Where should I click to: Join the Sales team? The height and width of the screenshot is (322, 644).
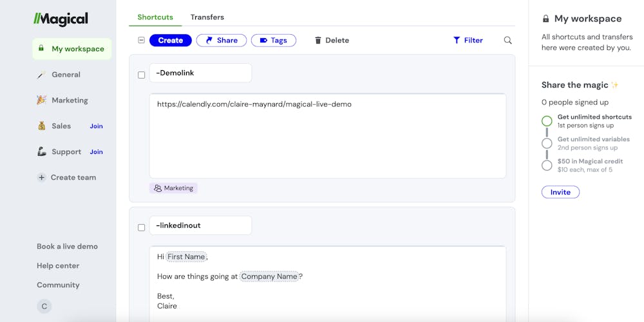[x=96, y=126]
